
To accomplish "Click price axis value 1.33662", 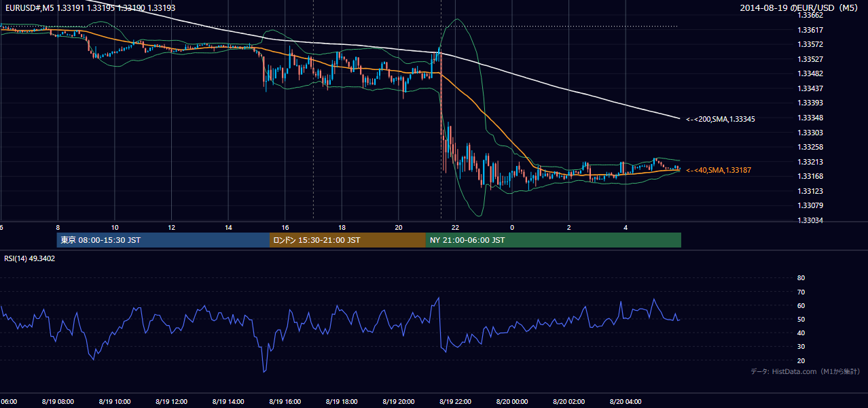I will (x=810, y=15).
